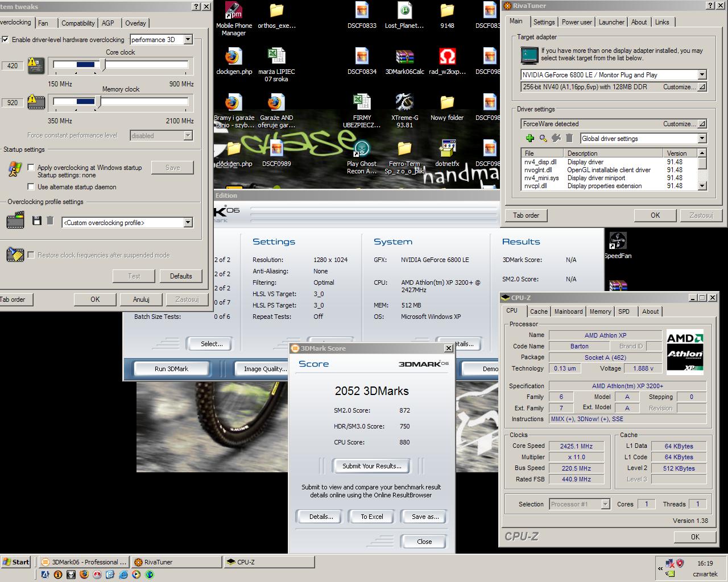Viewport: 728px width, 582px height.
Task: Click the memory clock 920 value field
Action: (x=13, y=103)
